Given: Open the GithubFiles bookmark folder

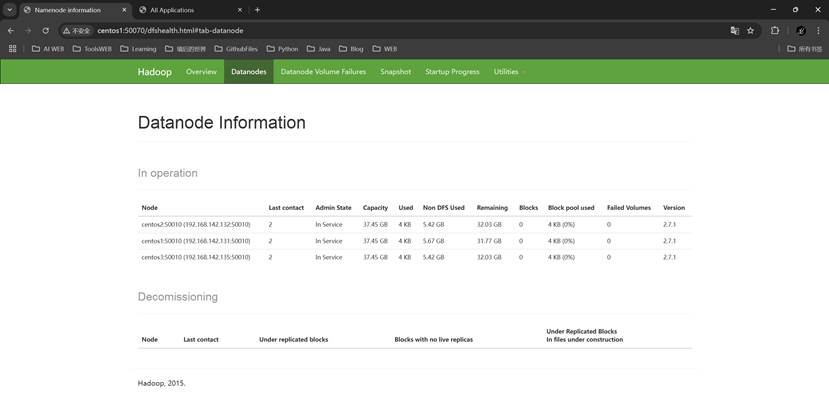Looking at the screenshot, I should click(x=236, y=49).
